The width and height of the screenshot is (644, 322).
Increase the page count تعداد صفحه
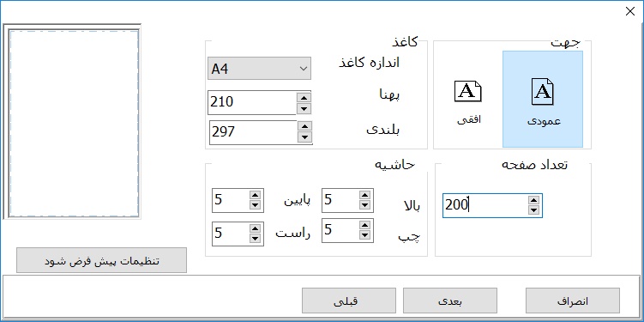click(x=533, y=200)
